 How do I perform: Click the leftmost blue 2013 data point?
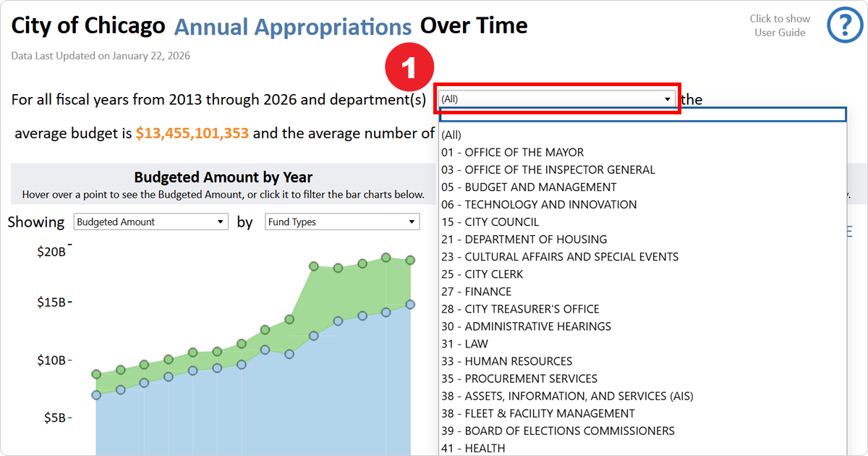[96, 395]
